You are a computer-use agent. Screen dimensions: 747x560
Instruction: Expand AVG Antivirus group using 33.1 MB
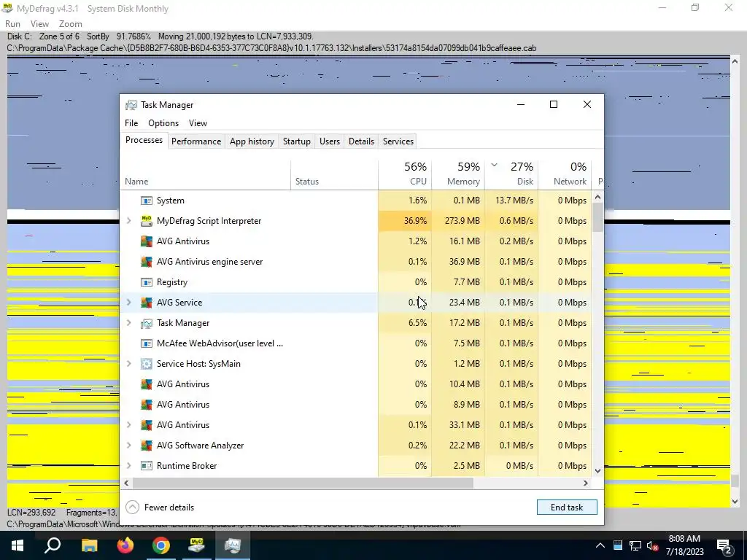coord(128,425)
